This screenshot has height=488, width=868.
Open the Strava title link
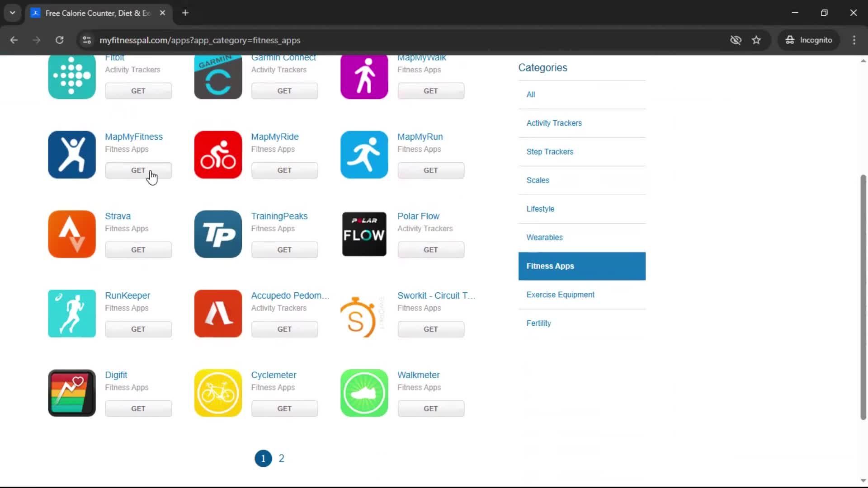tap(118, 216)
